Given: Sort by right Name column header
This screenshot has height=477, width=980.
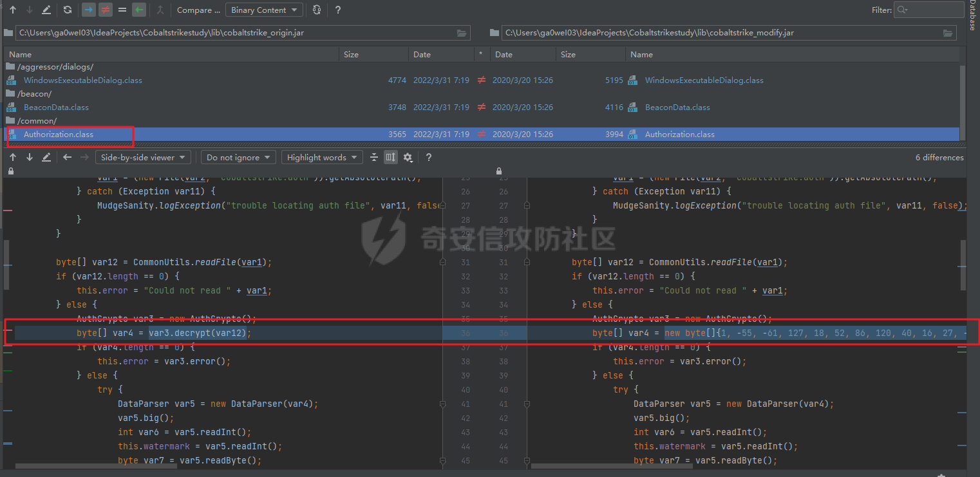Looking at the screenshot, I should click(792, 55).
